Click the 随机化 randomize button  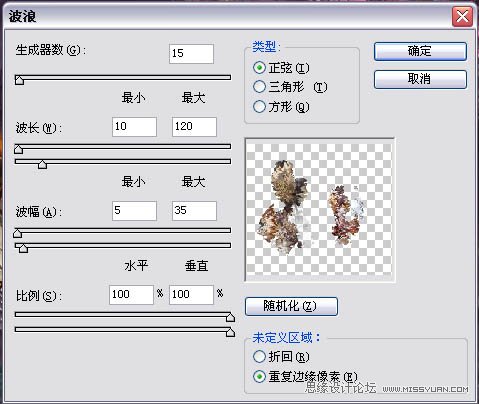click(291, 306)
